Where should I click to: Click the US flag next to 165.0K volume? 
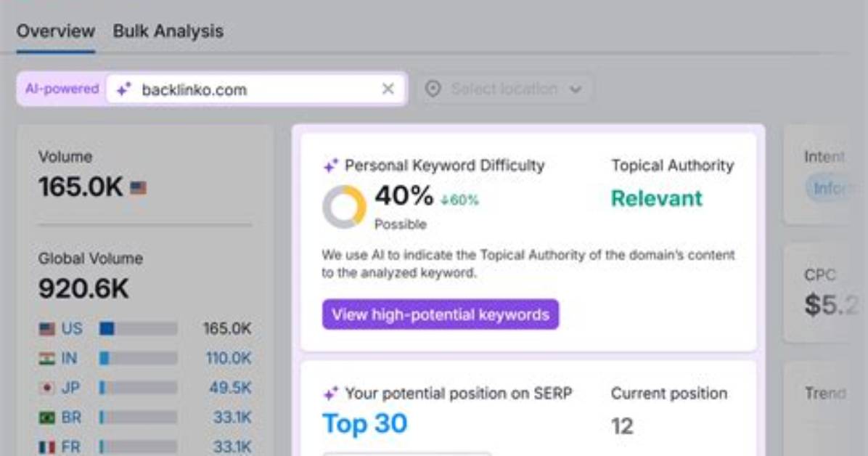(138, 188)
